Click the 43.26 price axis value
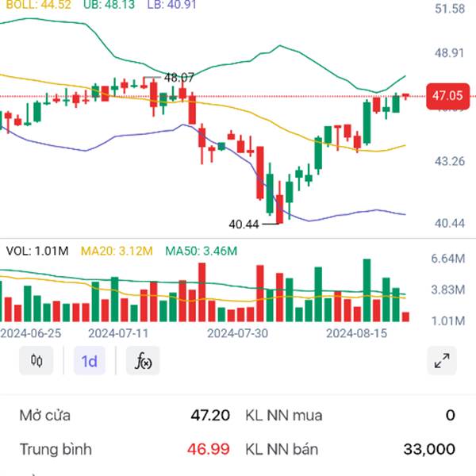 [450, 161]
